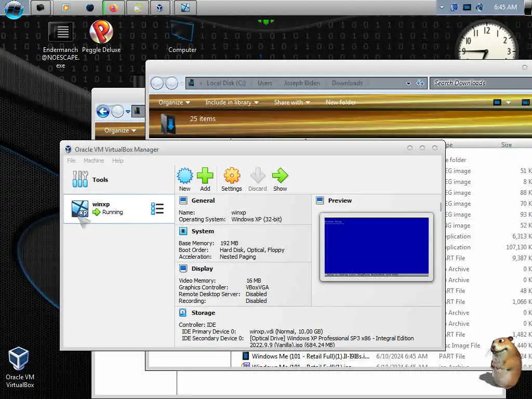532x399 pixels.
Task: Open Oracle VM VirtualBox desktop shortcut
Action: pos(19,367)
